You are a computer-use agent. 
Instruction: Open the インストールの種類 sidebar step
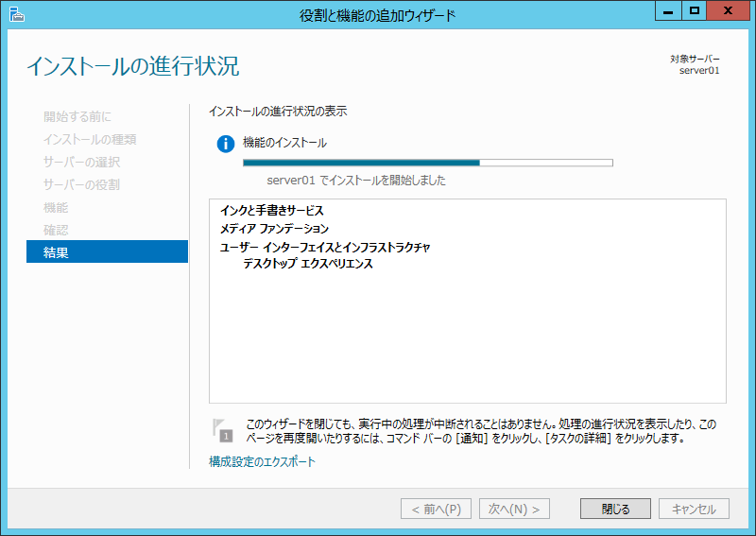pyautogui.click(x=90, y=139)
